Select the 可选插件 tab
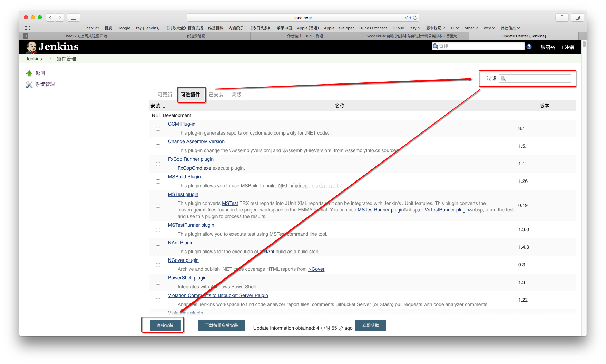606x364 pixels. 190,95
